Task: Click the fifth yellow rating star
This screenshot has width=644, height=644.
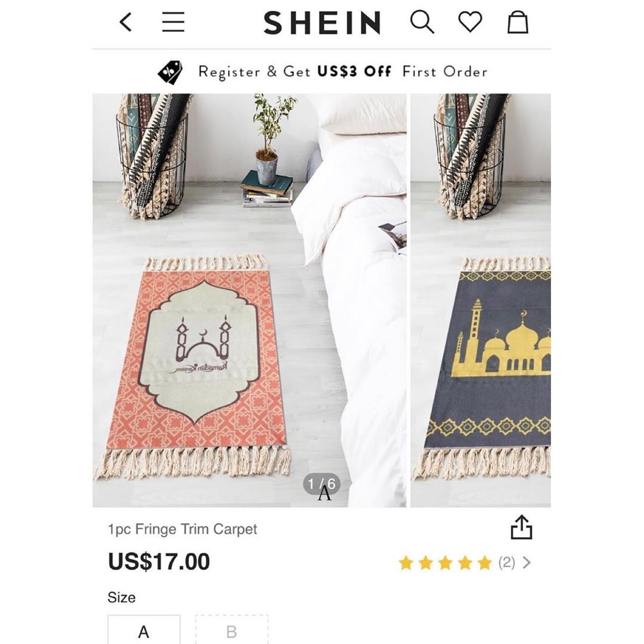Action: pyautogui.click(x=485, y=563)
